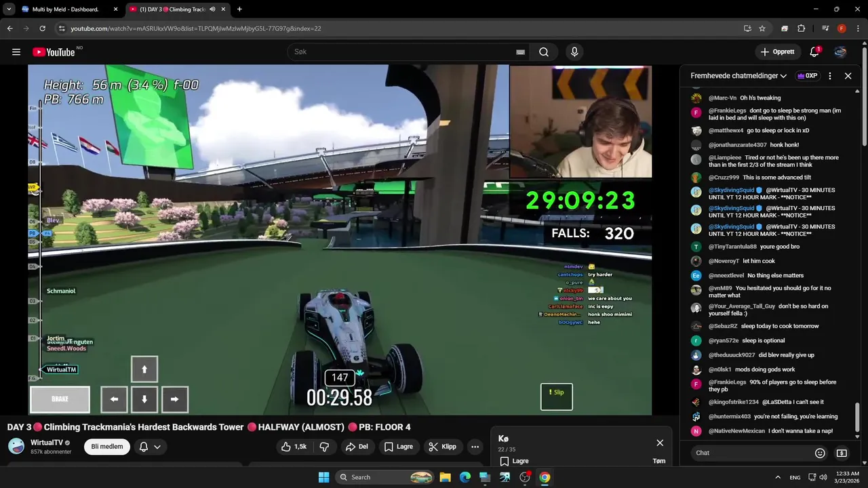The image size is (868, 488).
Task: Click the video title text
Action: click(x=209, y=427)
